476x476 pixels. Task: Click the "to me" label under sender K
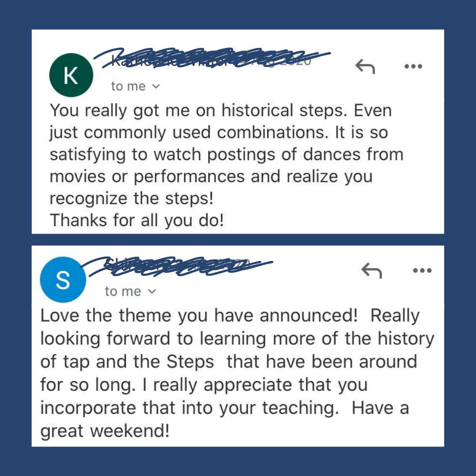click(128, 86)
